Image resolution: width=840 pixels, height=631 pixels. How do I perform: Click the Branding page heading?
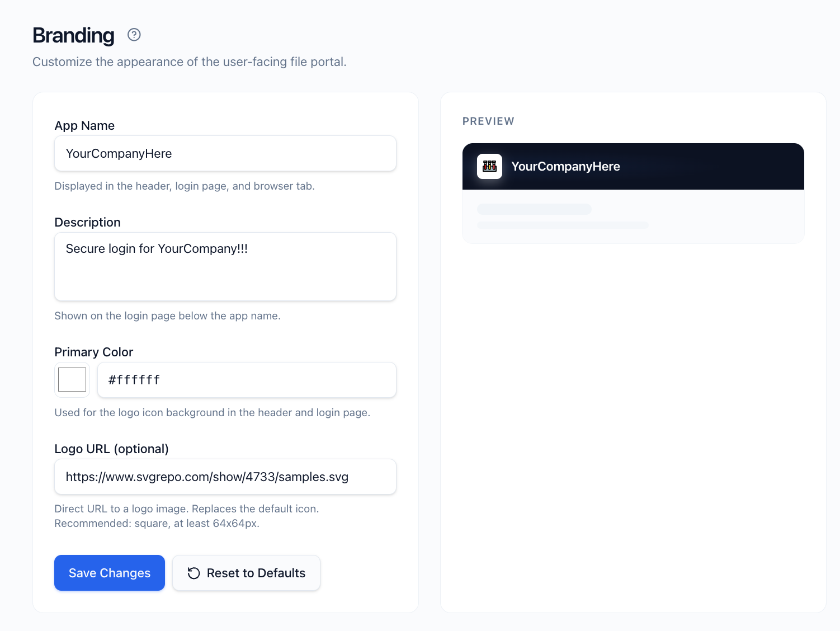click(73, 35)
